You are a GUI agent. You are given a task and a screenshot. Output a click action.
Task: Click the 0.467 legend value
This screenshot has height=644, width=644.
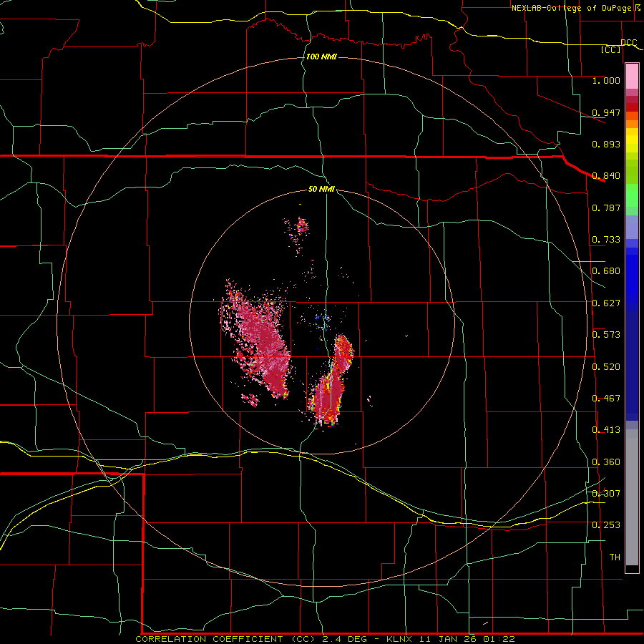[606, 399]
